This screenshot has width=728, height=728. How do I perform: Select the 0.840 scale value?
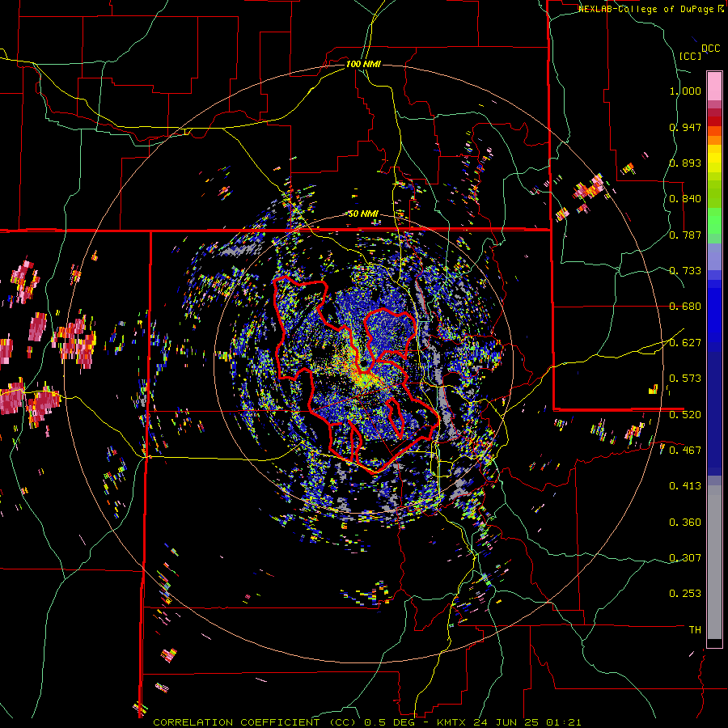tap(685, 199)
